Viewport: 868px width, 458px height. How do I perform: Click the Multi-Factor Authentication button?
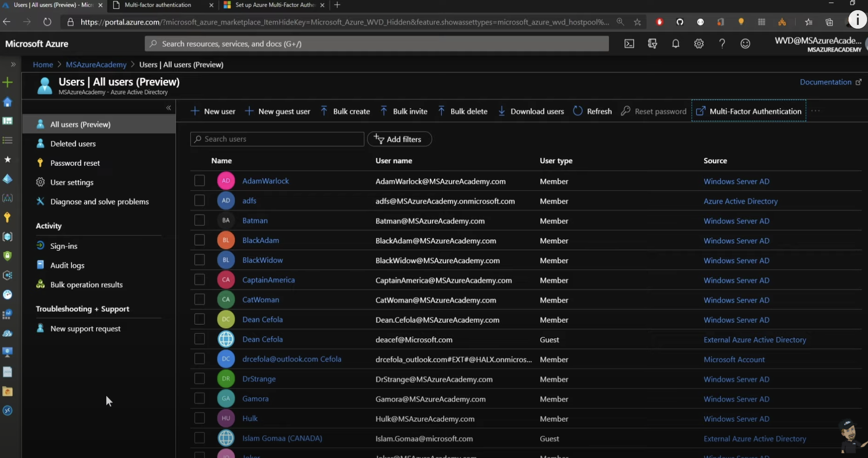pyautogui.click(x=749, y=111)
